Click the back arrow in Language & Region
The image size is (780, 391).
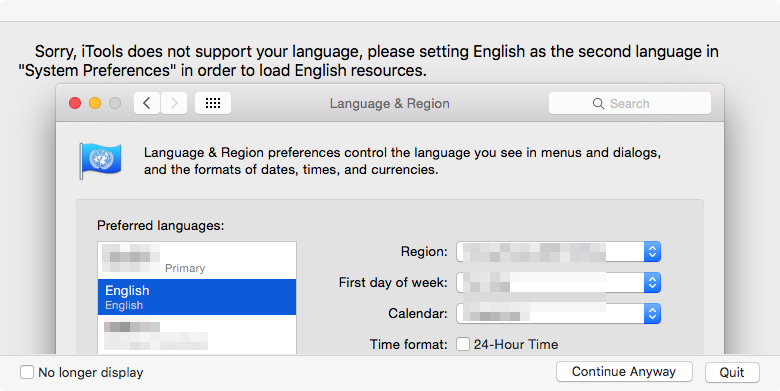pyautogui.click(x=147, y=103)
